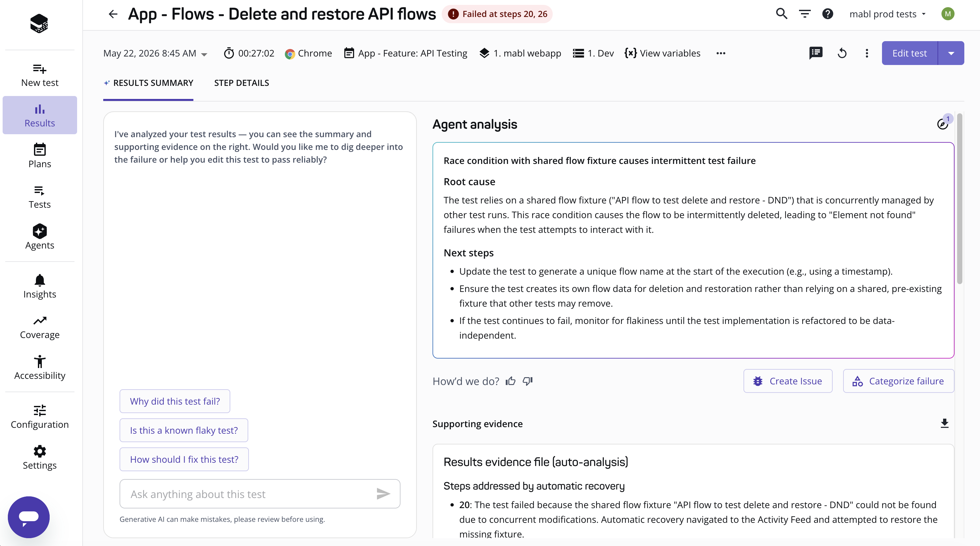Open Insights in sidebar
Viewport: 980px width, 546px height.
[x=40, y=287]
